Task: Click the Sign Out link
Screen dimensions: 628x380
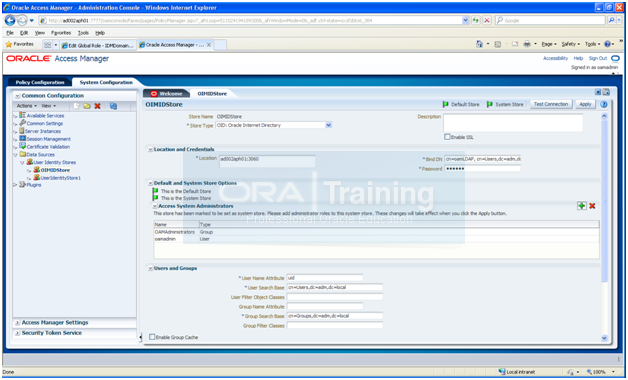Action: [598, 58]
